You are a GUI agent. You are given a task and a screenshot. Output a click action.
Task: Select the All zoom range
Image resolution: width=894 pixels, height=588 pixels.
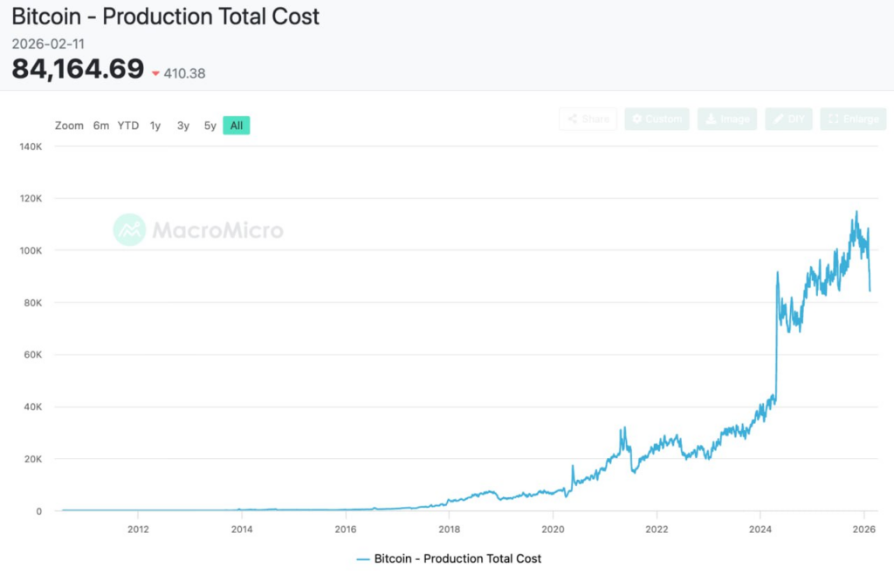click(x=237, y=126)
